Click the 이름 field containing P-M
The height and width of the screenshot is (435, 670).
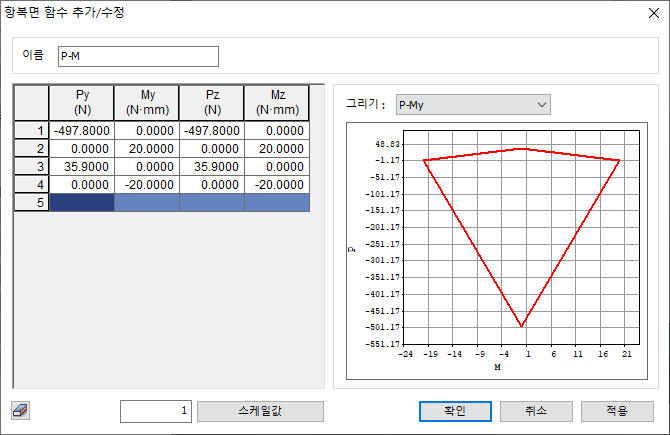click(x=138, y=56)
